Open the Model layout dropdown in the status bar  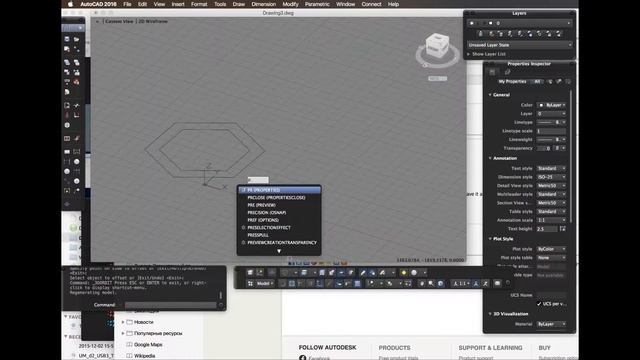click(265, 283)
